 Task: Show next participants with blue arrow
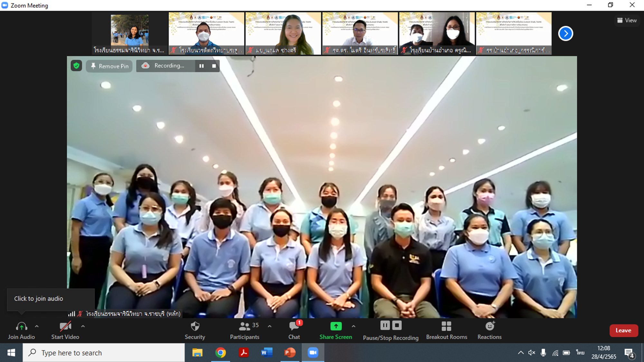coord(565,33)
